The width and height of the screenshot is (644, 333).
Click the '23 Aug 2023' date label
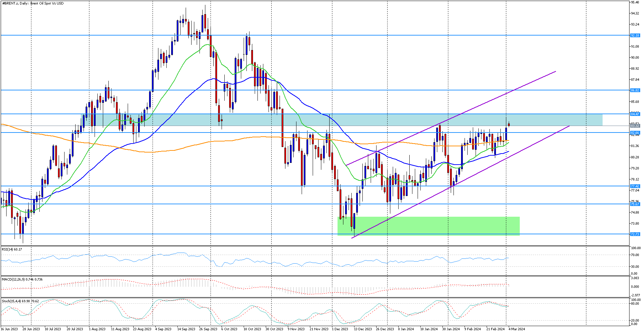coord(142,329)
